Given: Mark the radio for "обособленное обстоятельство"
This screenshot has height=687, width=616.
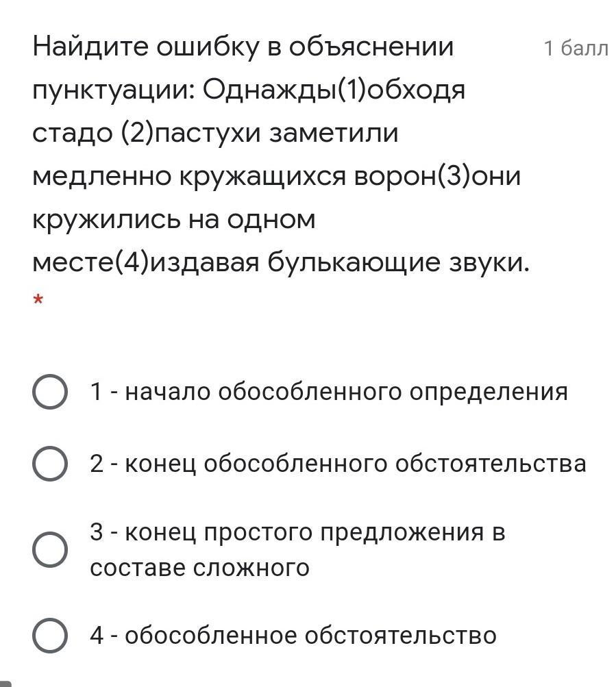Looking at the screenshot, I should click(49, 635).
